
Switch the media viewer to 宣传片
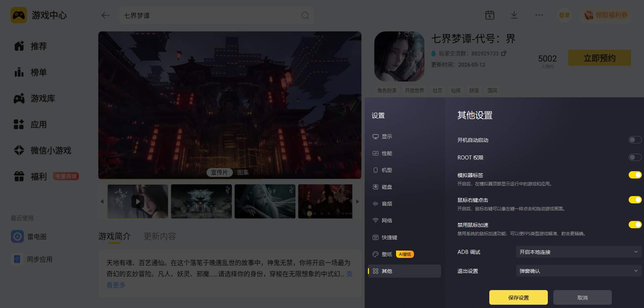click(x=219, y=172)
